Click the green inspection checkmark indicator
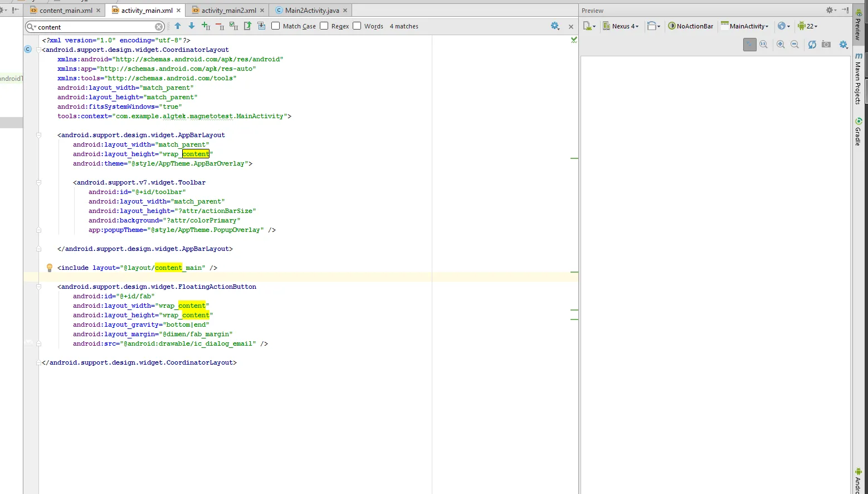Screen dimensions: 868x494 (x=574, y=40)
